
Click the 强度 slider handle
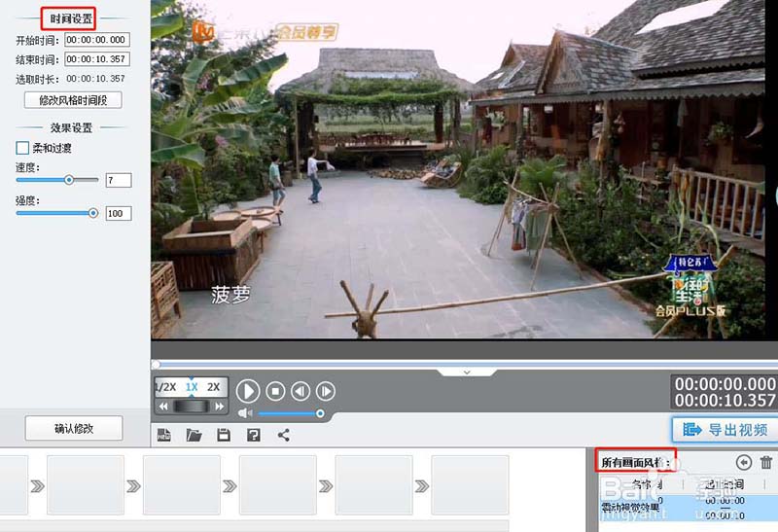(x=93, y=212)
